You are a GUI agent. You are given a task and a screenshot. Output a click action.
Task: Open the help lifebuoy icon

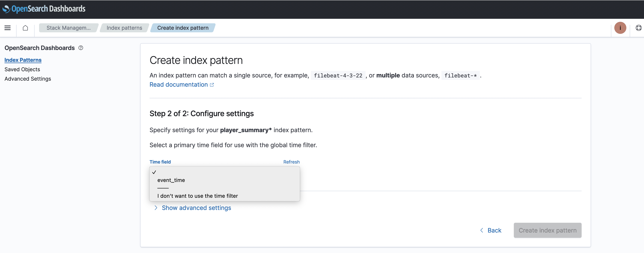[x=639, y=28]
